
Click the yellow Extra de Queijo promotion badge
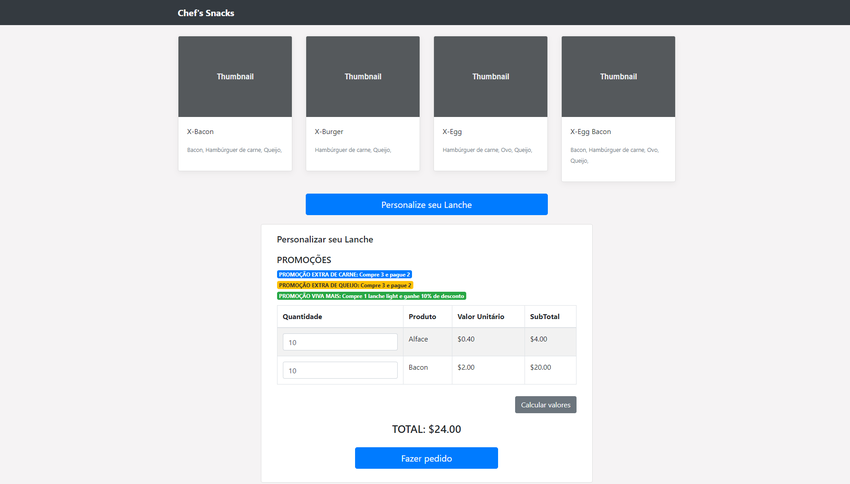click(x=345, y=285)
